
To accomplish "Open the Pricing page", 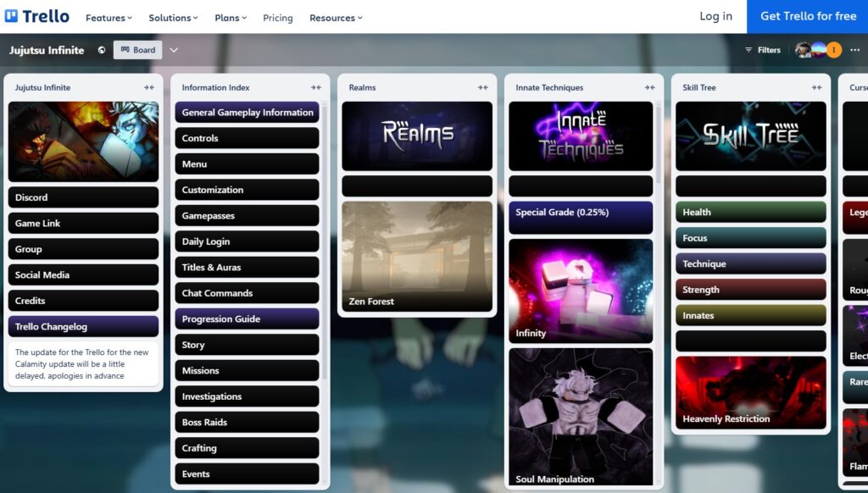I will [x=278, y=18].
